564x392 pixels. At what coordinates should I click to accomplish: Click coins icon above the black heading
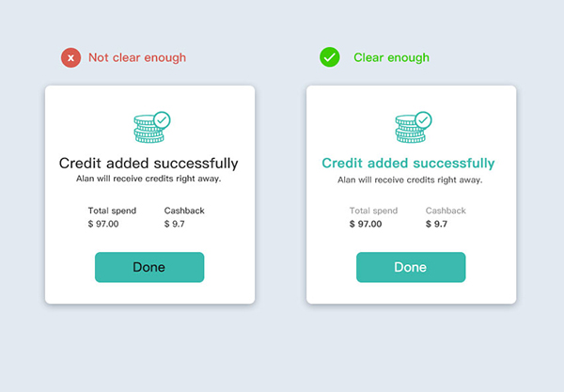click(150, 127)
